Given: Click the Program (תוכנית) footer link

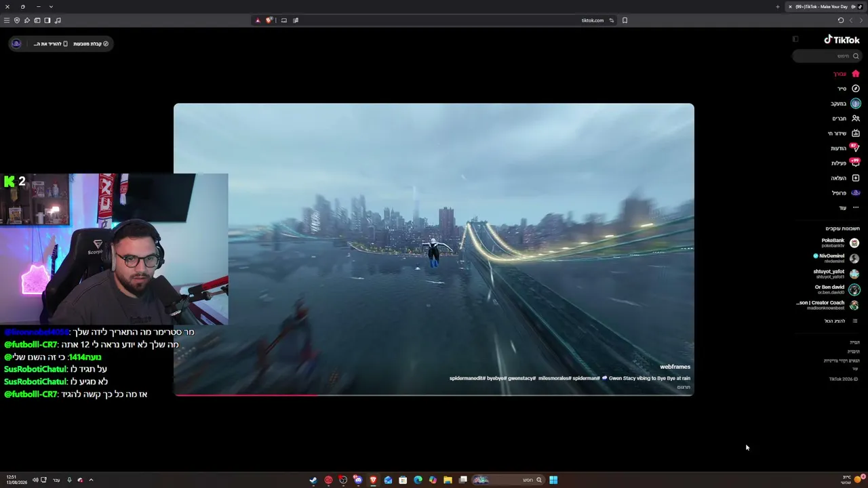Looking at the screenshot, I should (854, 351).
